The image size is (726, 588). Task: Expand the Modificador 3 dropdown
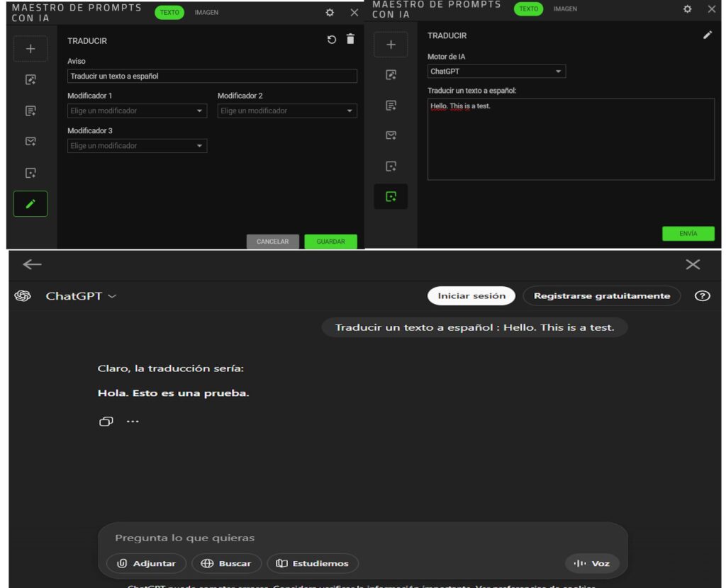coord(137,146)
